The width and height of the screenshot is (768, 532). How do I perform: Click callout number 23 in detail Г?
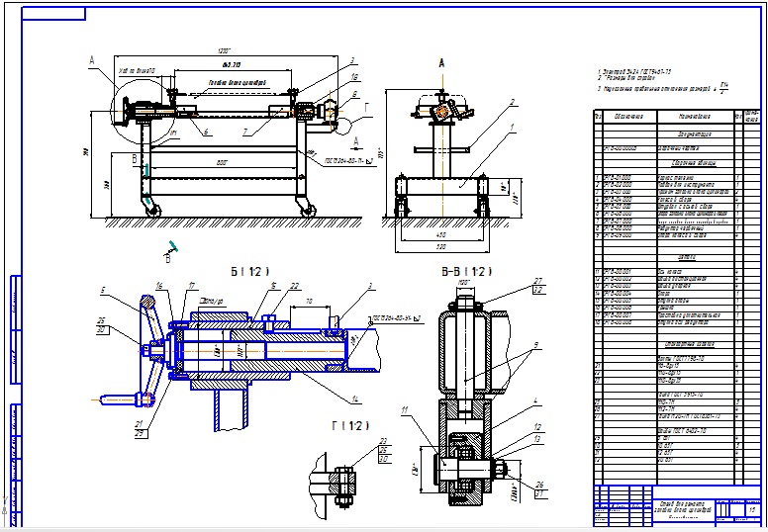384,441
